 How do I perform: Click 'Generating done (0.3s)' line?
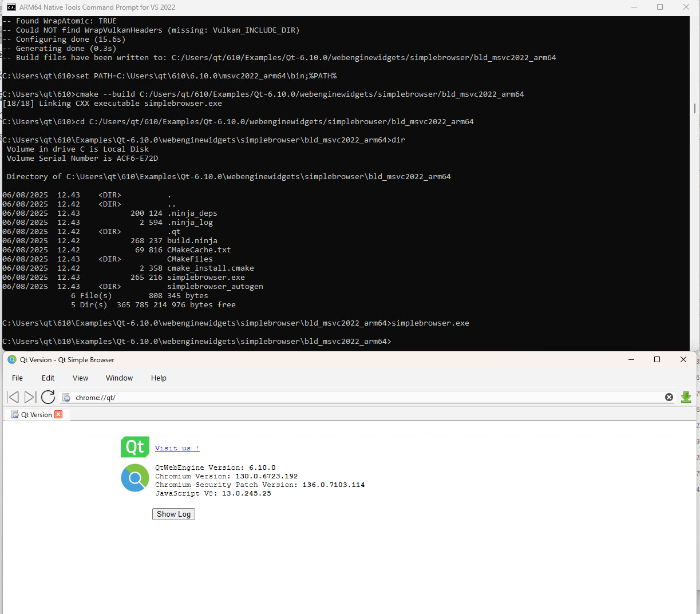point(60,49)
